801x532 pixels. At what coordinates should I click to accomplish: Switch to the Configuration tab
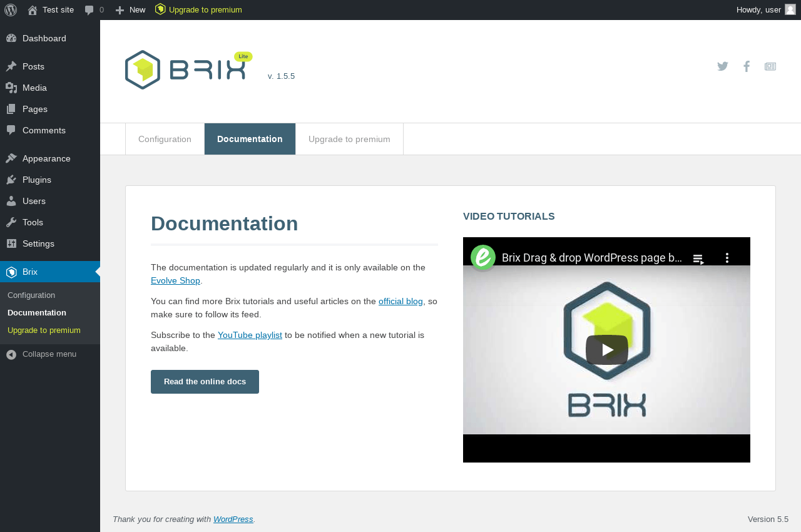click(x=165, y=139)
